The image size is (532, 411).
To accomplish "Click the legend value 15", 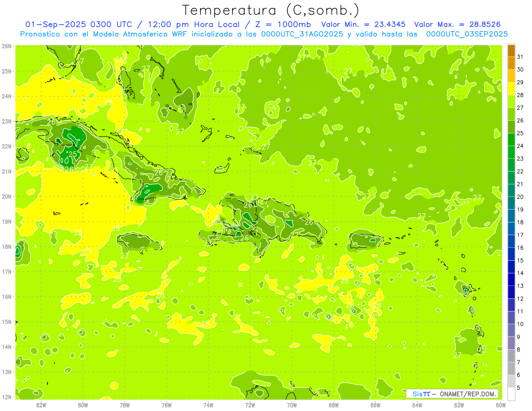I will pos(520,260).
